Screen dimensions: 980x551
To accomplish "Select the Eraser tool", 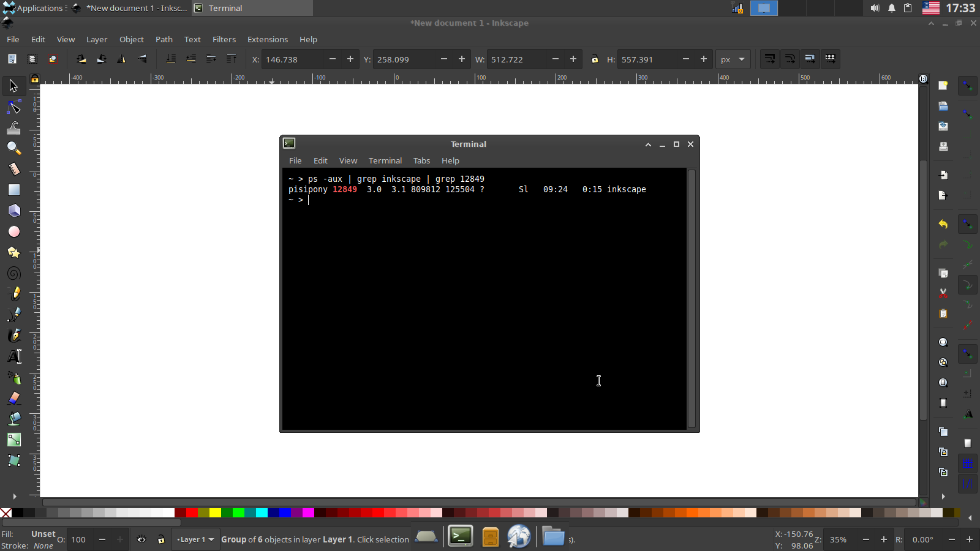I will tap(14, 398).
